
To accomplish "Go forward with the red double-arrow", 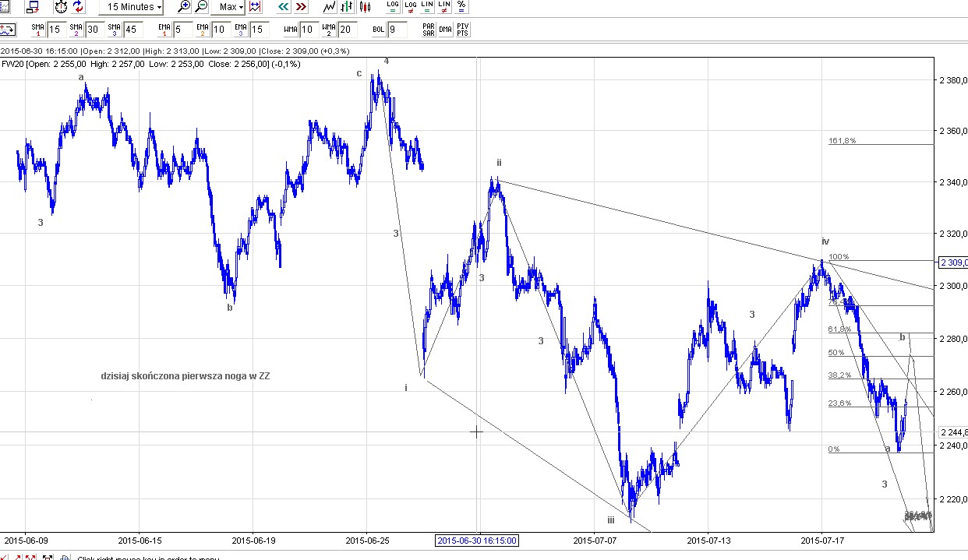I will 301,7.
